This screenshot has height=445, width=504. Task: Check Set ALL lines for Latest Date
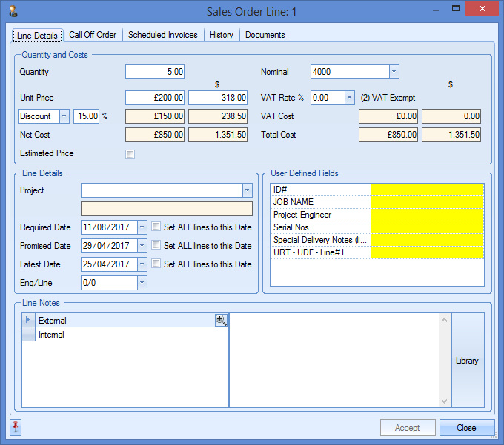tap(156, 264)
